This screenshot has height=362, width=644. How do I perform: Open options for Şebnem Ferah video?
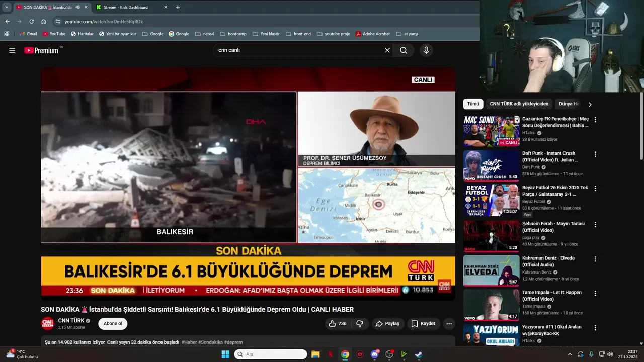pyautogui.click(x=595, y=224)
